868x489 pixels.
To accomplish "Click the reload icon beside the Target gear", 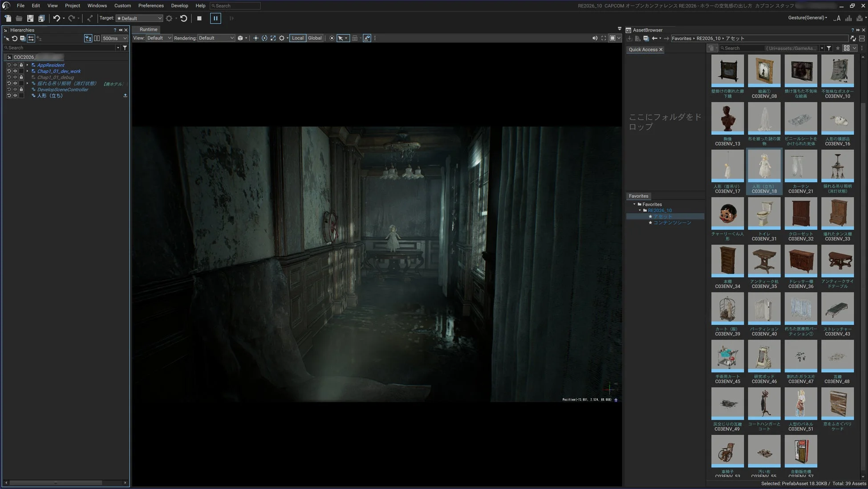I will (x=183, y=18).
